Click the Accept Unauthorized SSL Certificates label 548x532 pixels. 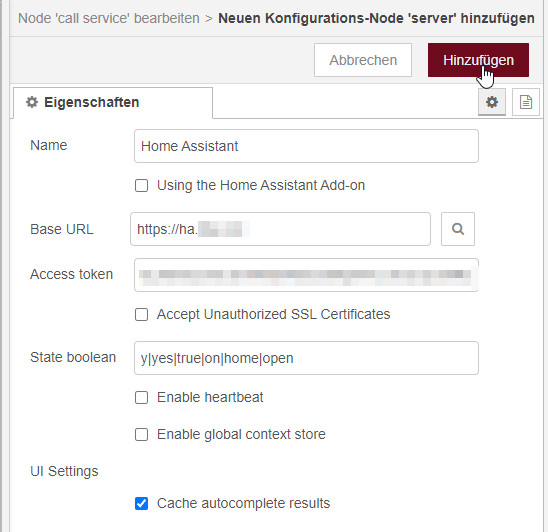pyautogui.click(x=273, y=314)
